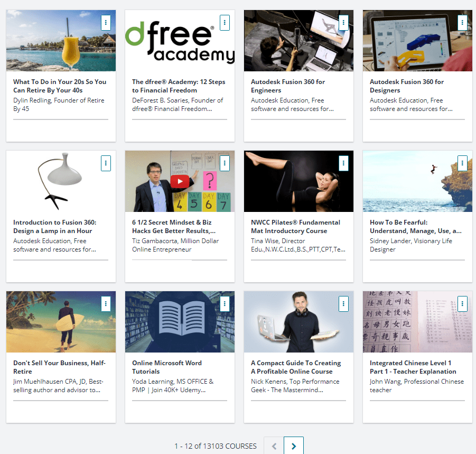The width and height of the screenshot is (476, 454).
Task: Play the video on Tiz Gambacorta thumbnail
Action: tap(180, 181)
